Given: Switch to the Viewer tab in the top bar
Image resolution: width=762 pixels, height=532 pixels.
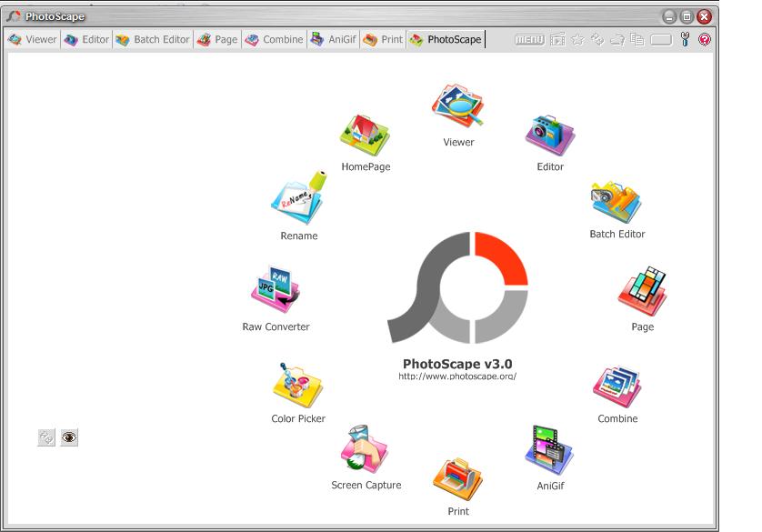Looking at the screenshot, I should [x=33, y=39].
